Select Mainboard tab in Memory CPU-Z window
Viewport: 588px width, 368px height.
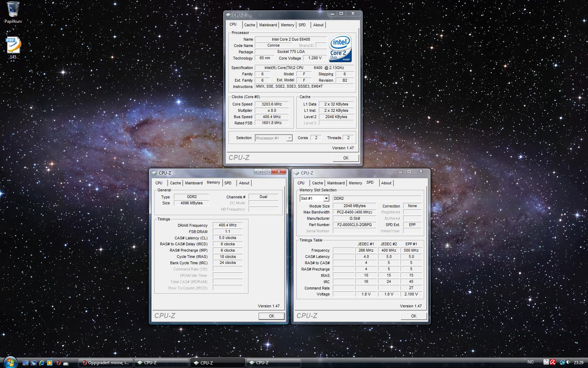tap(194, 183)
